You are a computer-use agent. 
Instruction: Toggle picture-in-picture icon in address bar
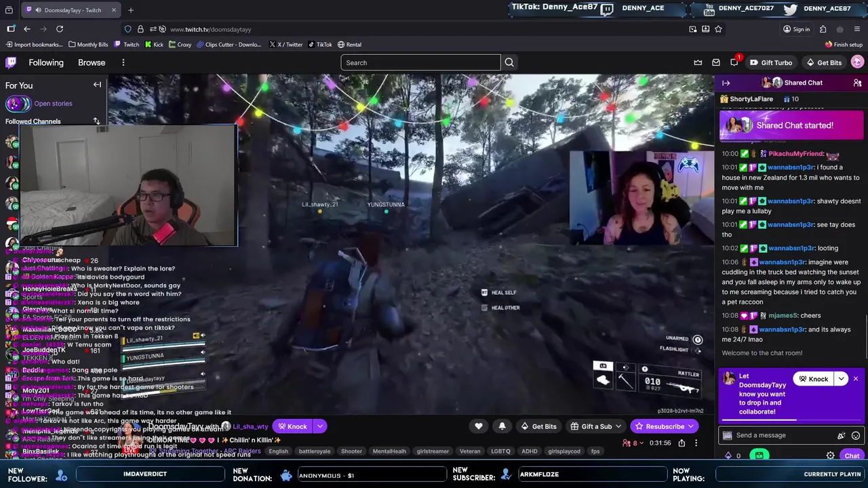pyautogui.click(x=692, y=29)
